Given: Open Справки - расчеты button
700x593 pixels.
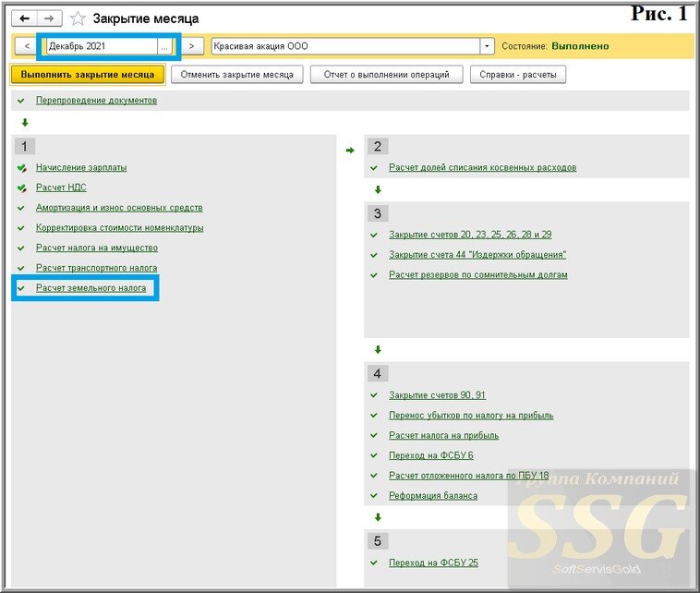Looking at the screenshot, I should pyautogui.click(x=518, y=75).
